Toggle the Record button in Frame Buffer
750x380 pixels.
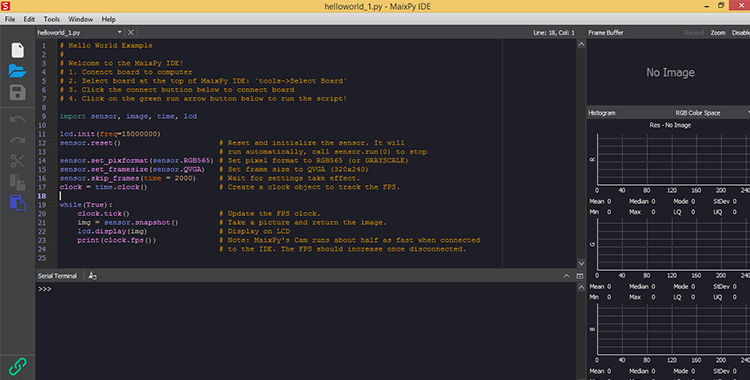coord(694,33)
